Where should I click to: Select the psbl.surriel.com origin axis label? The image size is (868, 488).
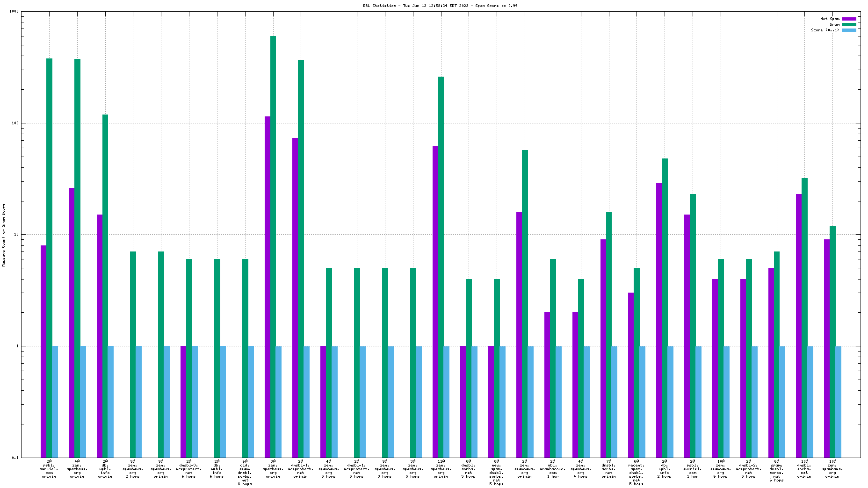[49, 469]
